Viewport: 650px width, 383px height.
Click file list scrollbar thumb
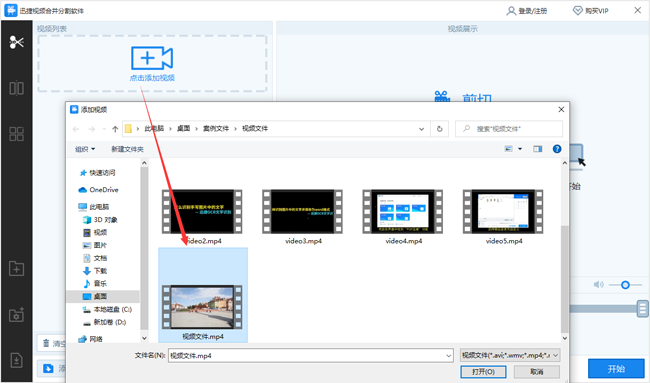coord(565,279)
